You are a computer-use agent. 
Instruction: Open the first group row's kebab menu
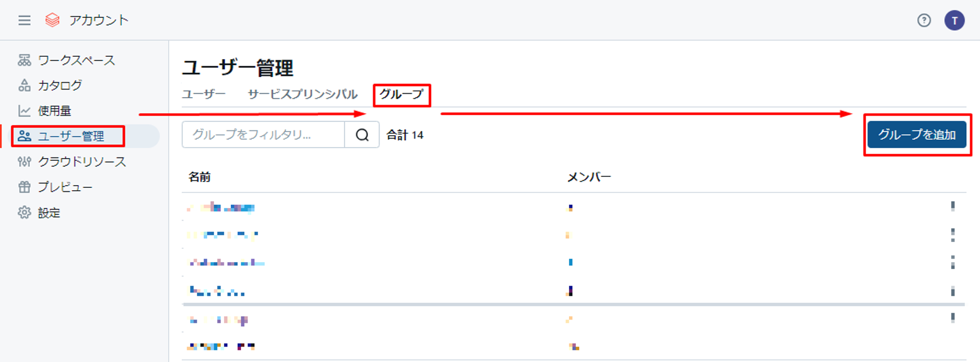tap(952, 206)
